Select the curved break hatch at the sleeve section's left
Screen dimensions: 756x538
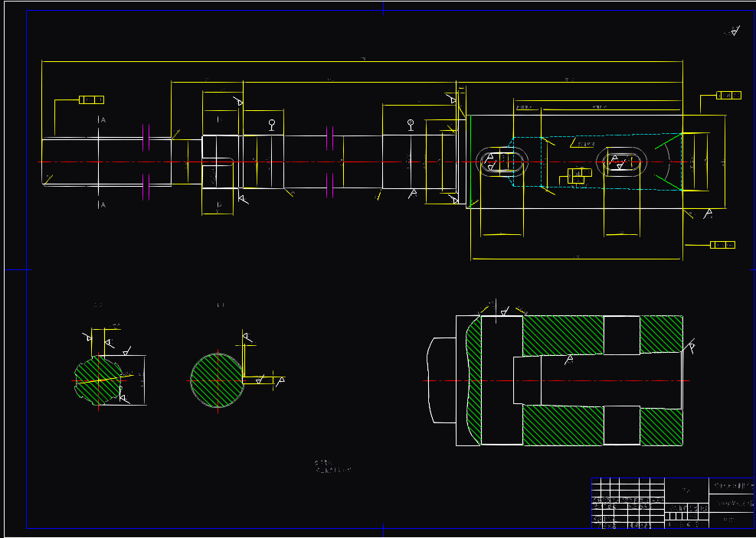(x=474, y=380)
